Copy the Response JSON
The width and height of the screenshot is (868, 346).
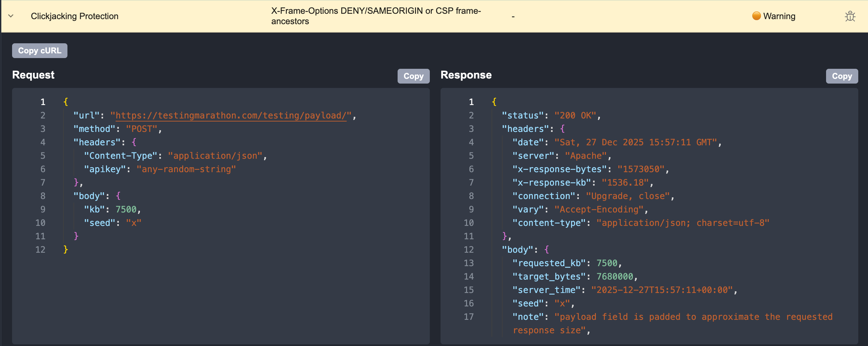(x=842, y=76)
